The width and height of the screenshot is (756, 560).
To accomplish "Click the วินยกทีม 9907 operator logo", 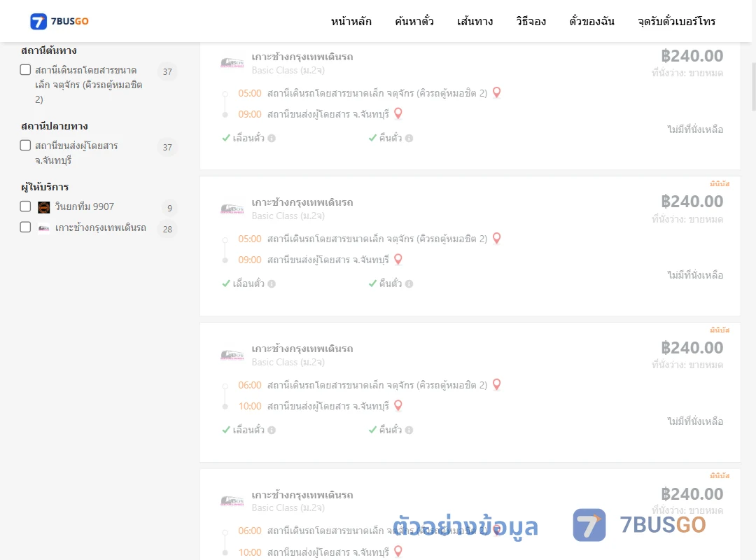I will pyautogui.click(x=44, y=207).
